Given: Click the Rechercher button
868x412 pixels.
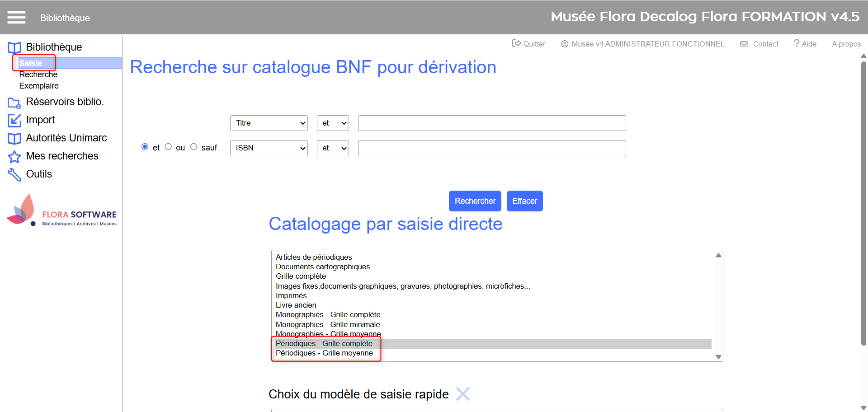Looking at the screenshot, I should pyautogui.click(x=475, y=201).
